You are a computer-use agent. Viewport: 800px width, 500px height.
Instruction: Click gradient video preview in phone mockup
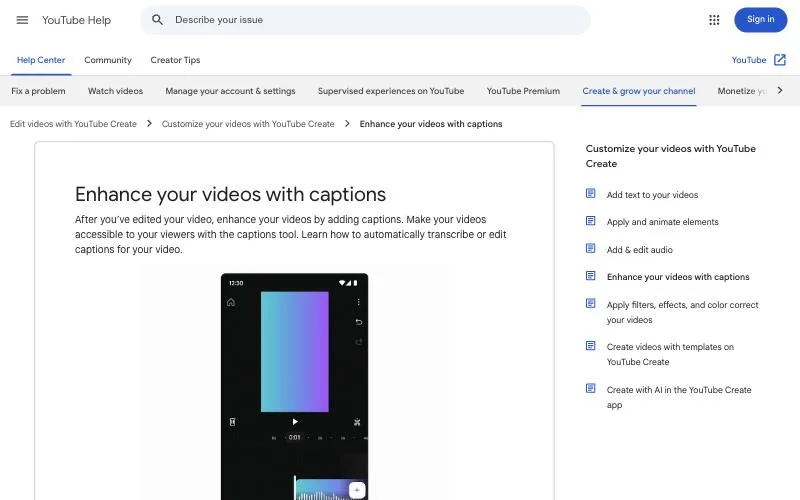pyautogui.click(x=294, y=352)
